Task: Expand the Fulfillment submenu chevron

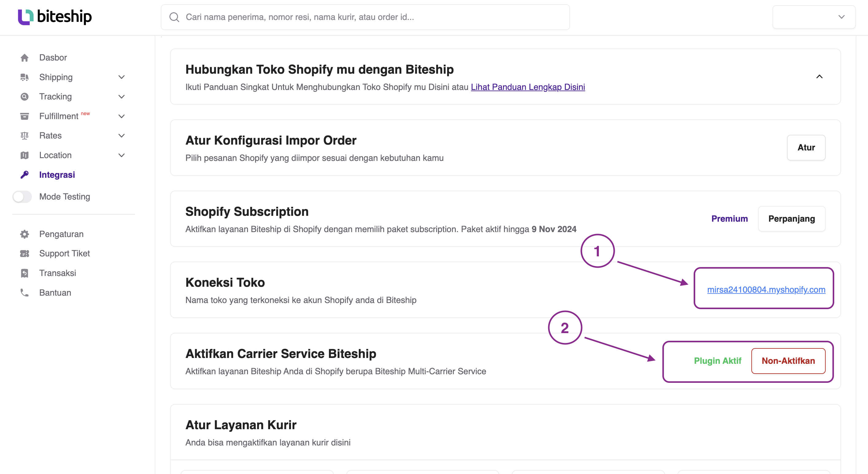Action: (122, 116)
